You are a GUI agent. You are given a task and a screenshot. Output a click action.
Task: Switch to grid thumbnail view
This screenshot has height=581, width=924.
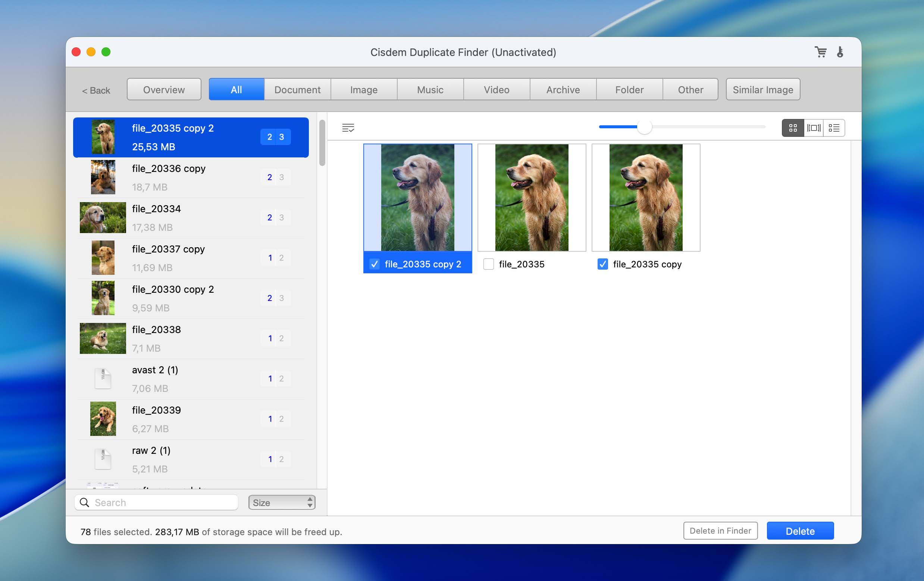click(x=793, y=128)
